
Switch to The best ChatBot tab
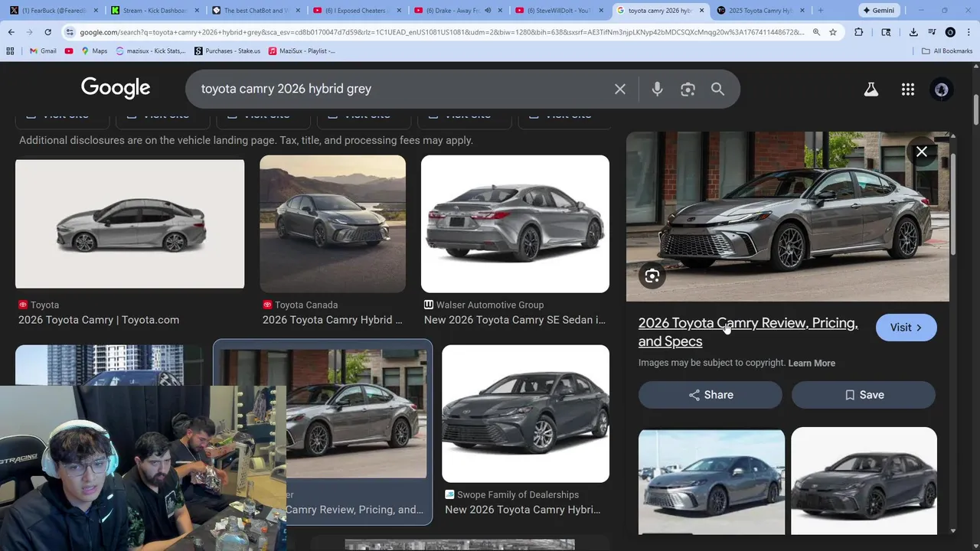pos(255,10)
